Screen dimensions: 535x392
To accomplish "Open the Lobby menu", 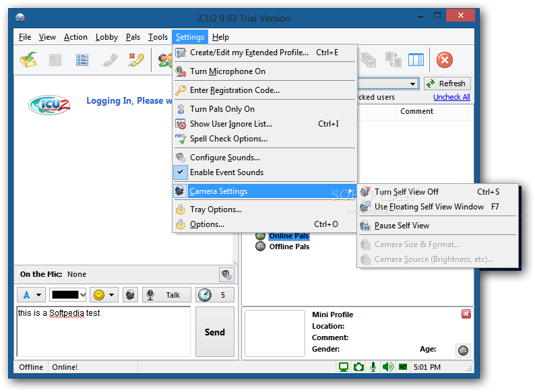I will 106,37.
